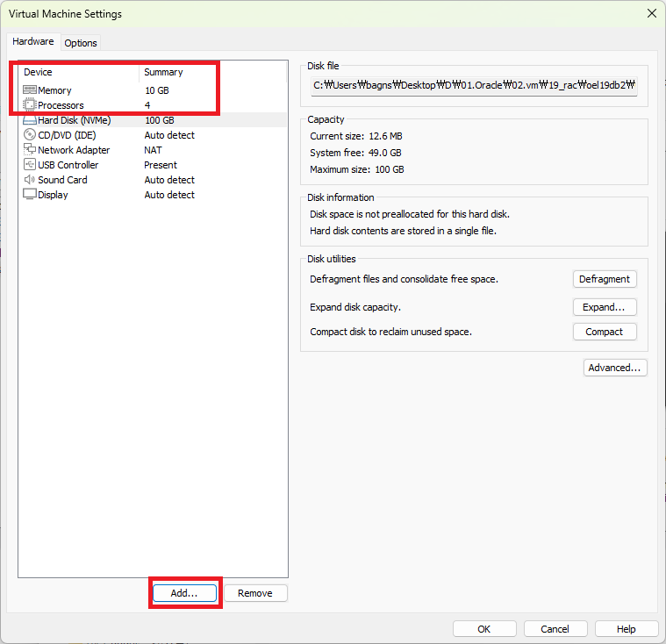
Task: Click the Help button
Action: point(627,629)
